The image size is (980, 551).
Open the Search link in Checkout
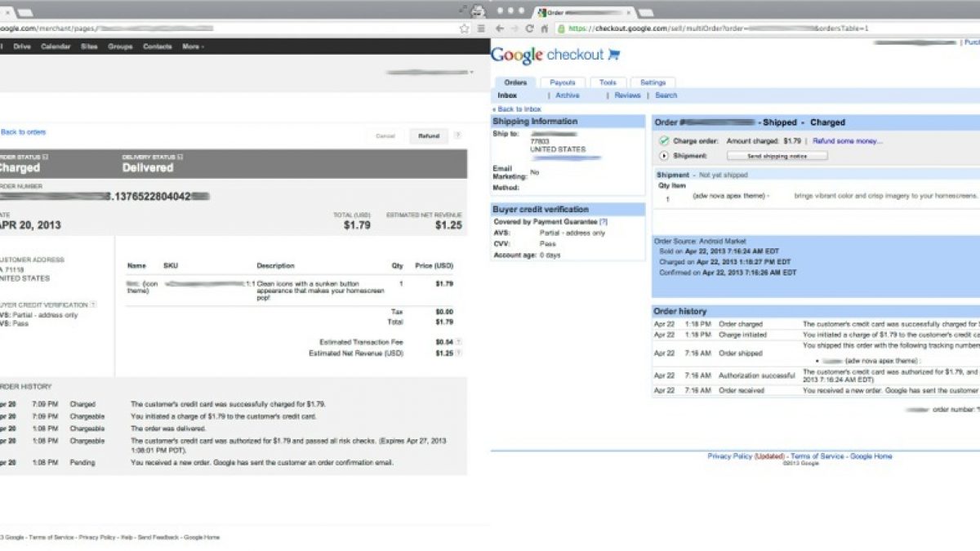coord(666,96)
